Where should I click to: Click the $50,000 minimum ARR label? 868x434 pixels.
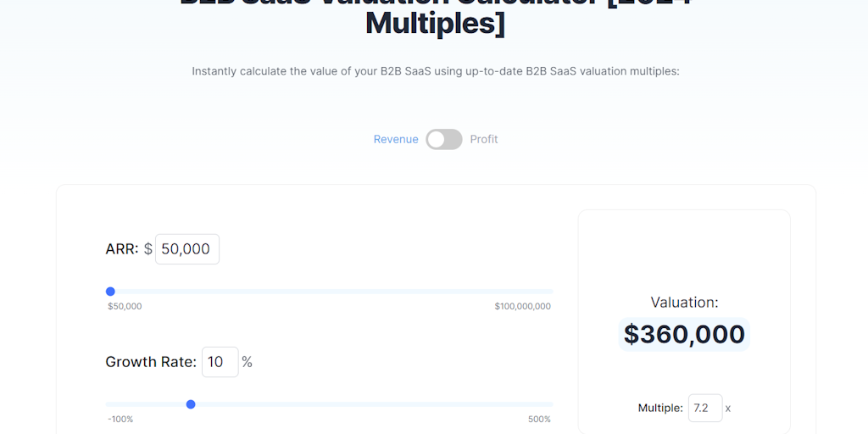(x=125, y=306)
